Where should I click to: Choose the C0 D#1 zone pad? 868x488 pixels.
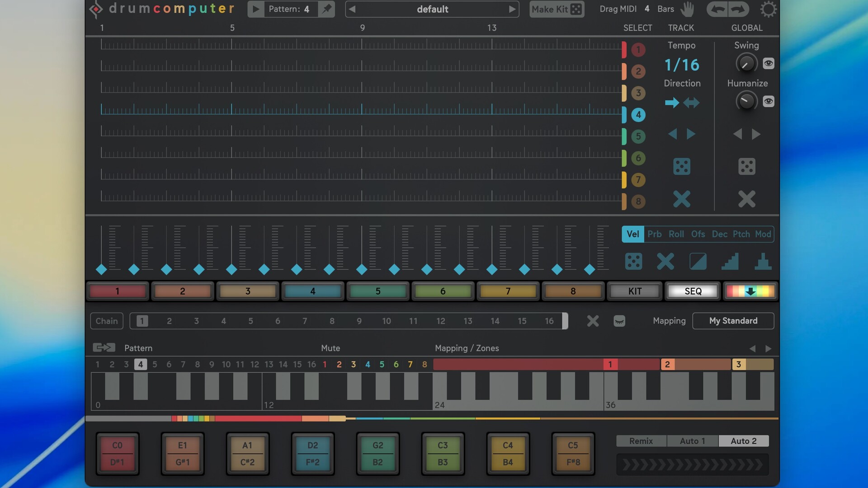pyautogui.click(x=118, y=454)
